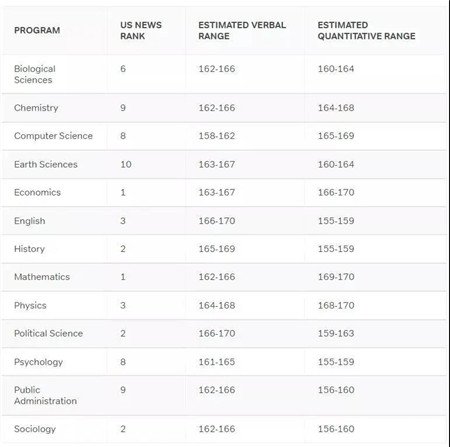Viewport: 450px width, 447px height.
Task: Click the Earth Sciences row label
Action: tap(46, 164)
